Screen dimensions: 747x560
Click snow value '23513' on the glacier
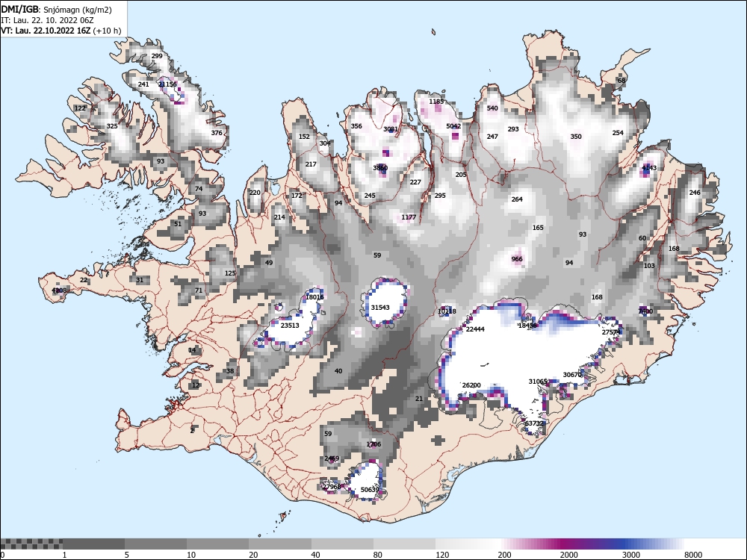(x=290, y=326)
